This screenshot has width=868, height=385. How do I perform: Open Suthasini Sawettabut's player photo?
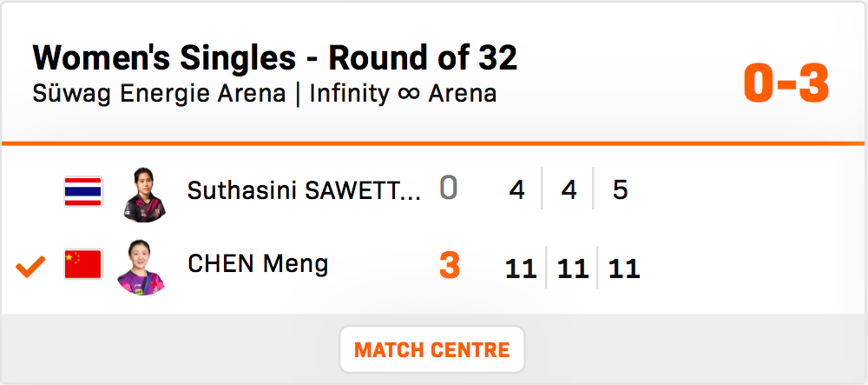point(141,192)
